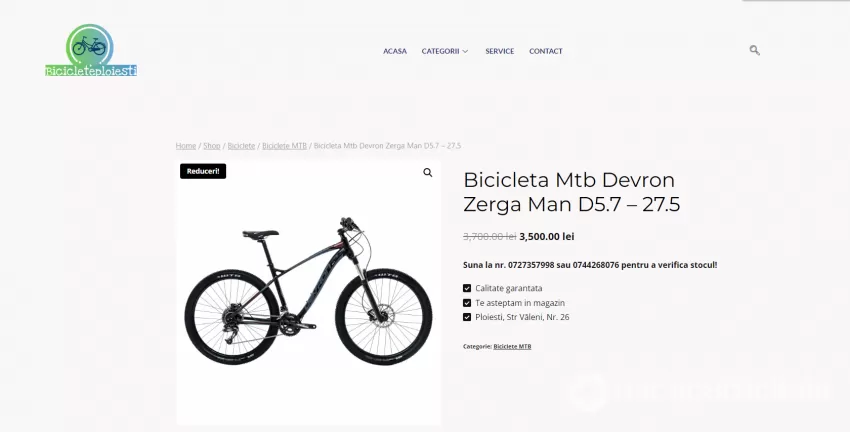The height and width of the screenshot is (432, 850).
Task: Follow the Biciclete breadcrumb link
Action: 241,146
